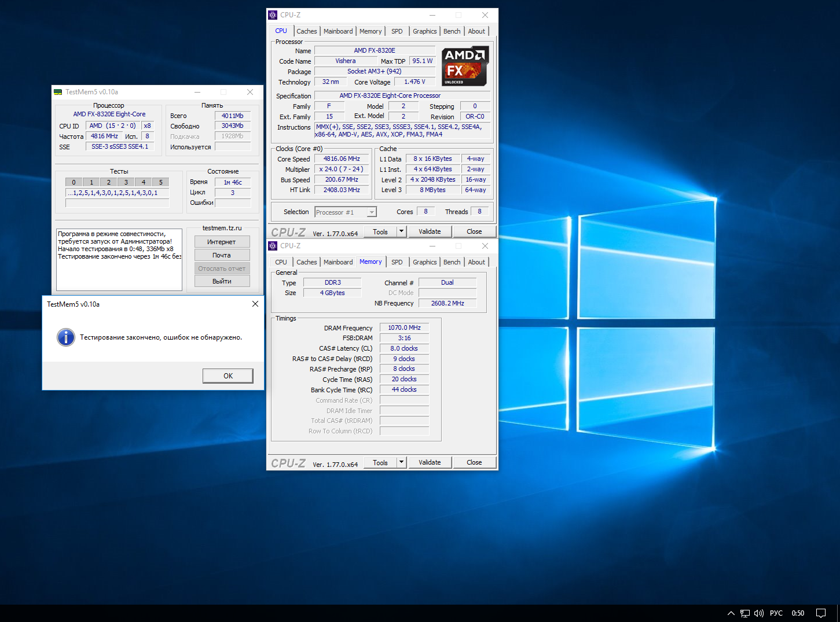Click the testmem.tz.ru label in TestMem5
The height and width of the screenshot is (622, 840).
click(222, 228)
